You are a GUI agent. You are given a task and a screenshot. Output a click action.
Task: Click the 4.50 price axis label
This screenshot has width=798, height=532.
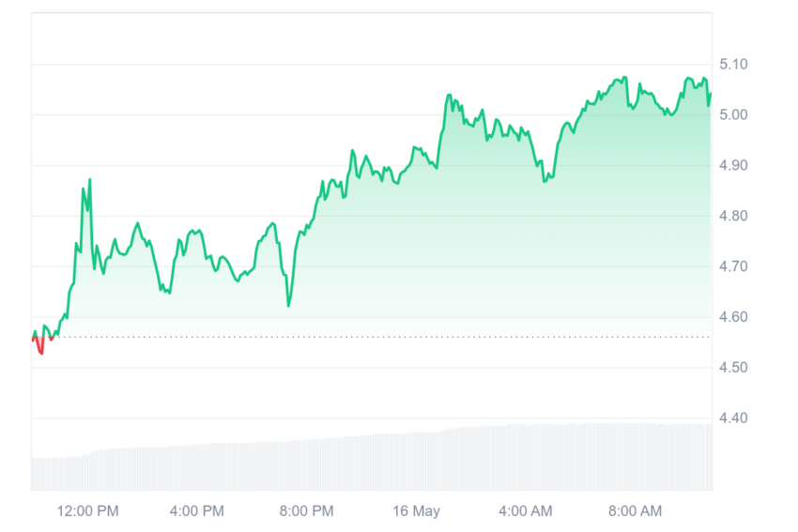pyautogui.click(x=733, y=367)
